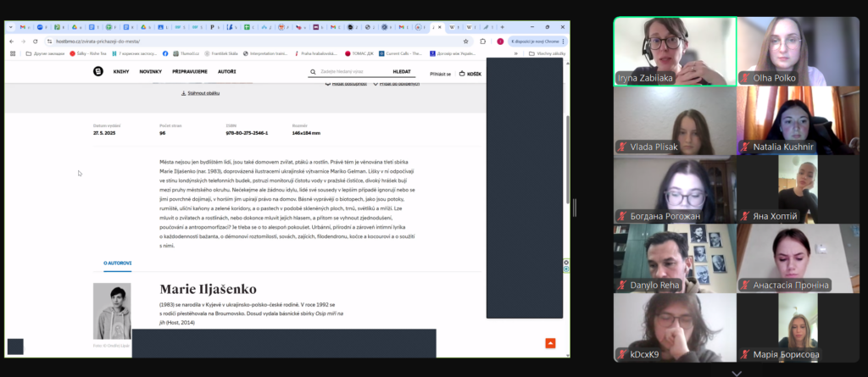Select Iryna Zabiiaka's video tile
Viewport: 868px width, 377px height.
point(675,51)
